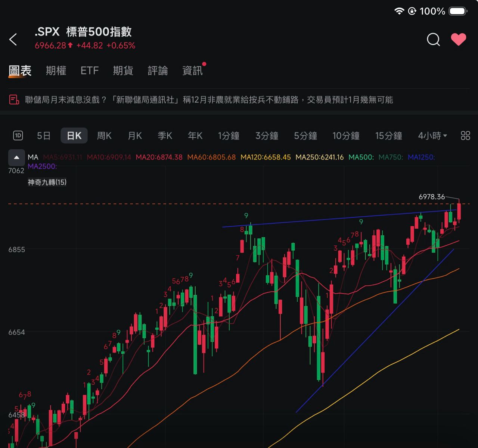
Task: Collapse the MA indicator panel arrow
Action: click(16, 157)
